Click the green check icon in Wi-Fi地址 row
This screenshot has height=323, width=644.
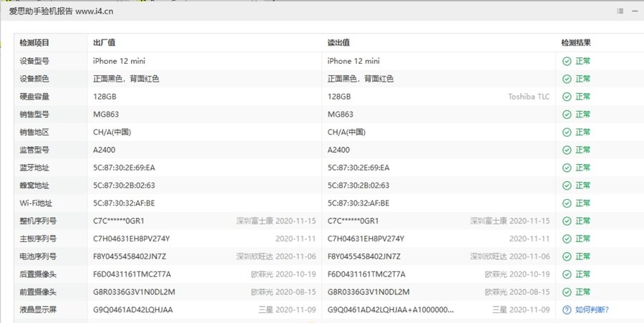567,203
